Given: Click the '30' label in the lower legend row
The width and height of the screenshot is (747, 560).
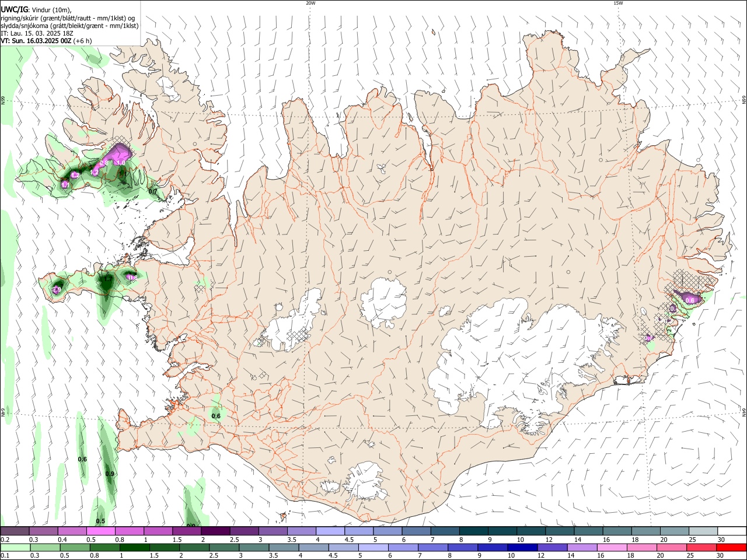Looking at the screenshot, I should point(721,556).
